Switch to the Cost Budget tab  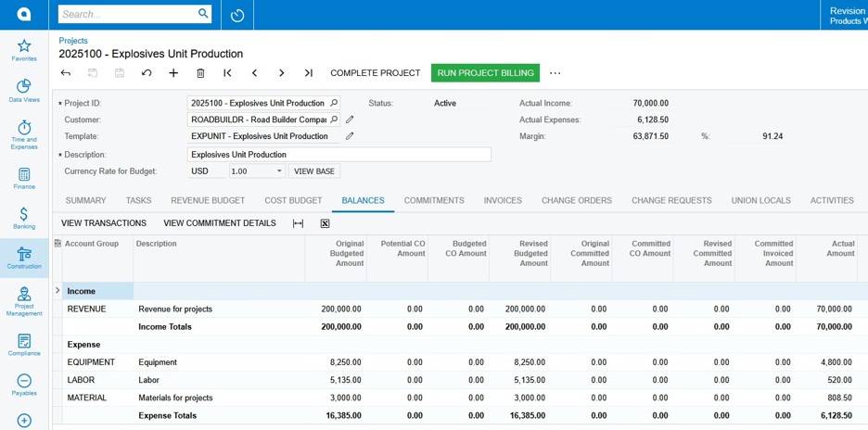pyautogui.click(x=293, y=200)
